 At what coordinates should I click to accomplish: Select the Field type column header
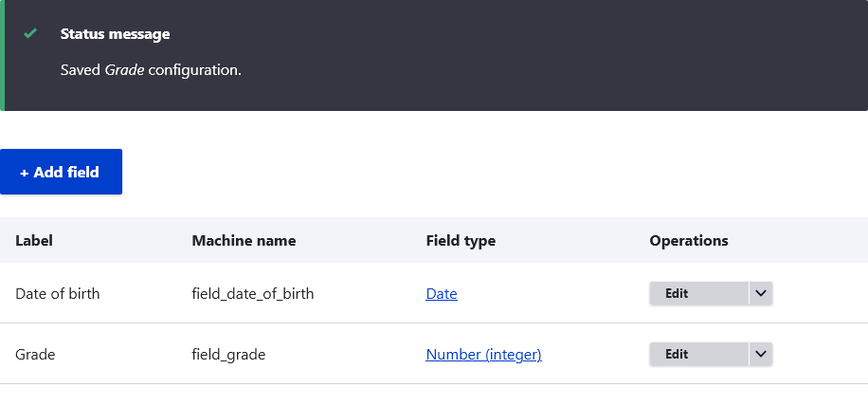[461, 241]
